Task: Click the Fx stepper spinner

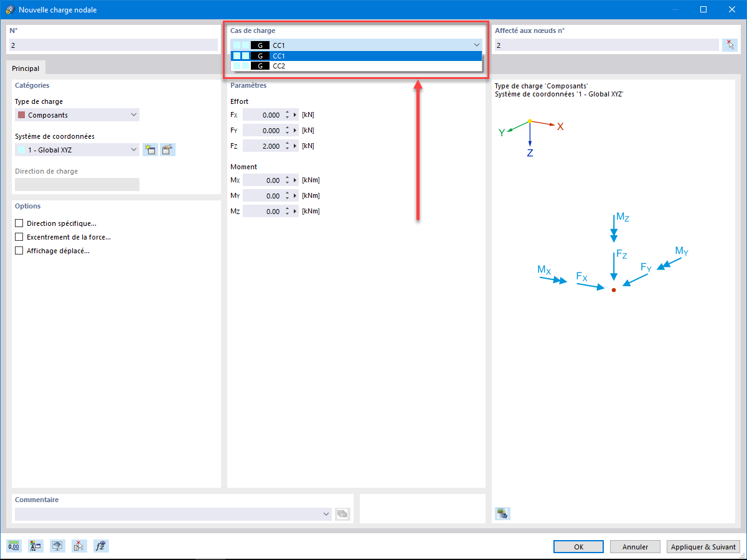Action: [x=287, y=115]
